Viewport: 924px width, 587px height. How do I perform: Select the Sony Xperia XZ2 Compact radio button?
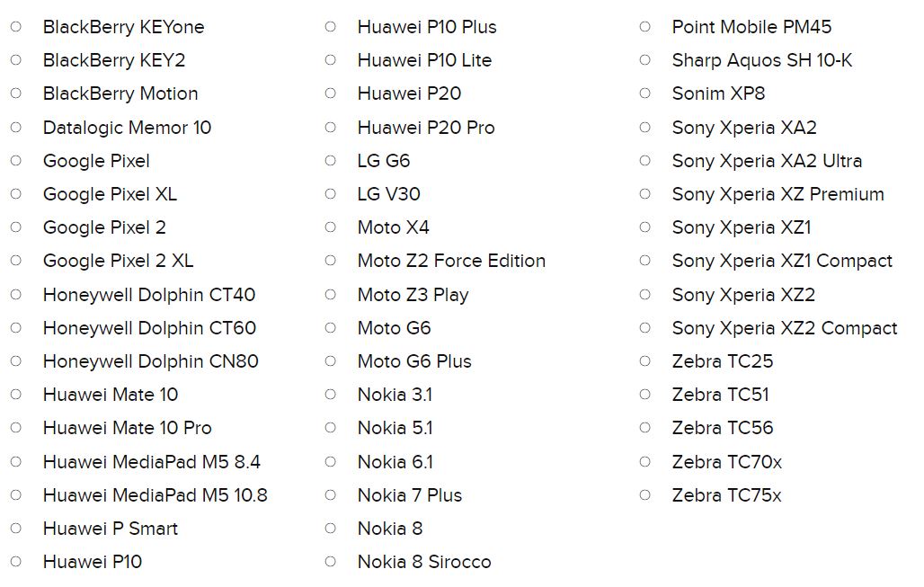pyautogui.click(x=645, y=328)
